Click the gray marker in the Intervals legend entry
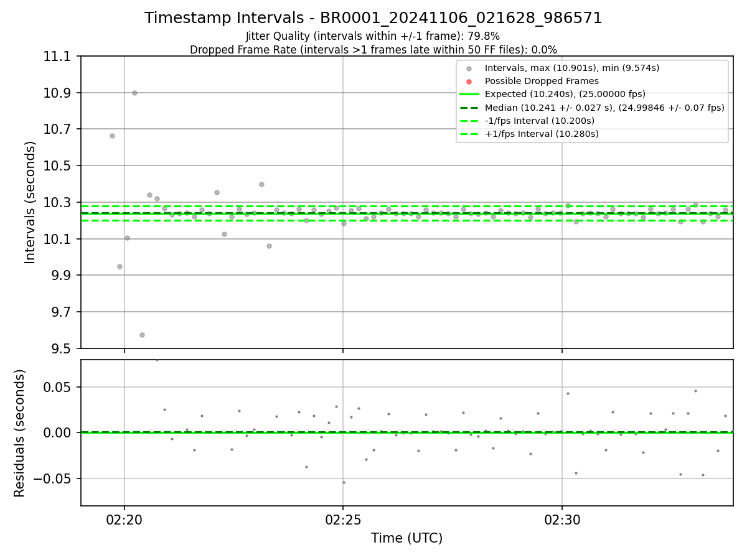This screenshot has width=747, height=560. click(x=469, y=68)
